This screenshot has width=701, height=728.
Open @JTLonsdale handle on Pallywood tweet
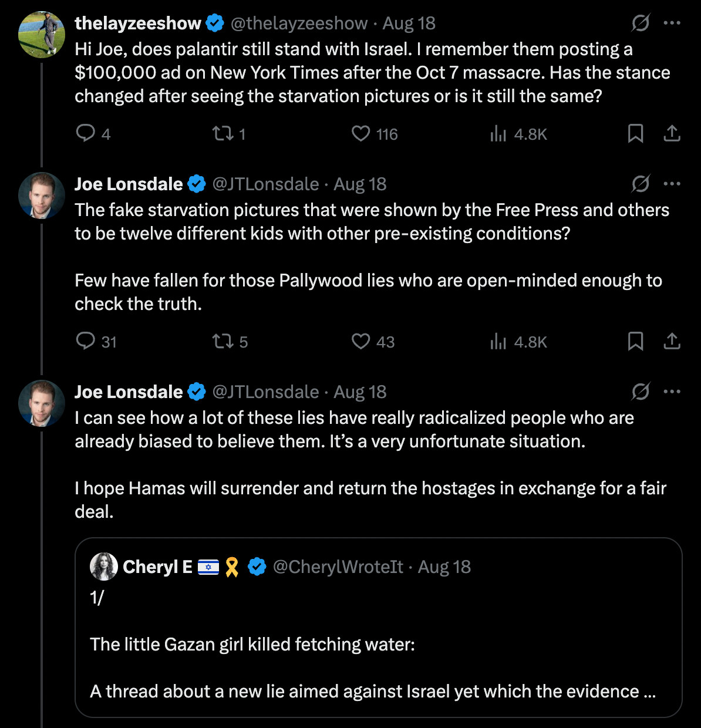265,184
